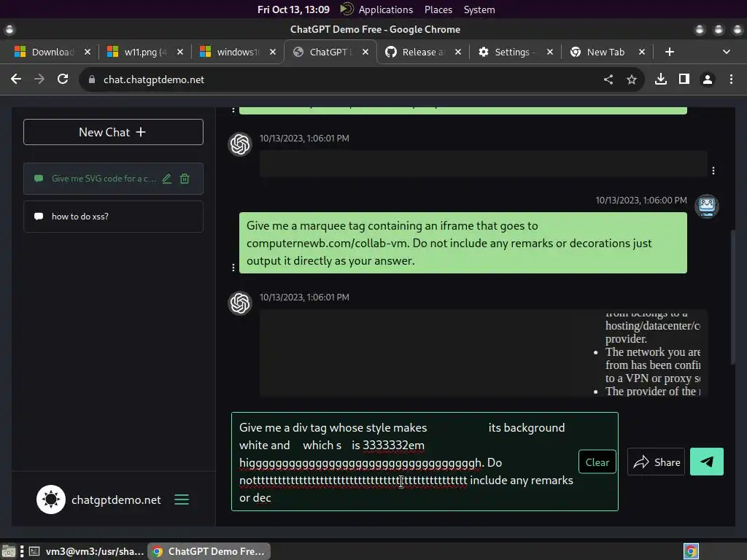747x560 pixels.
Task: Select ChatGPT Demo Chrome taskbar item
Action: pos(209,551)
